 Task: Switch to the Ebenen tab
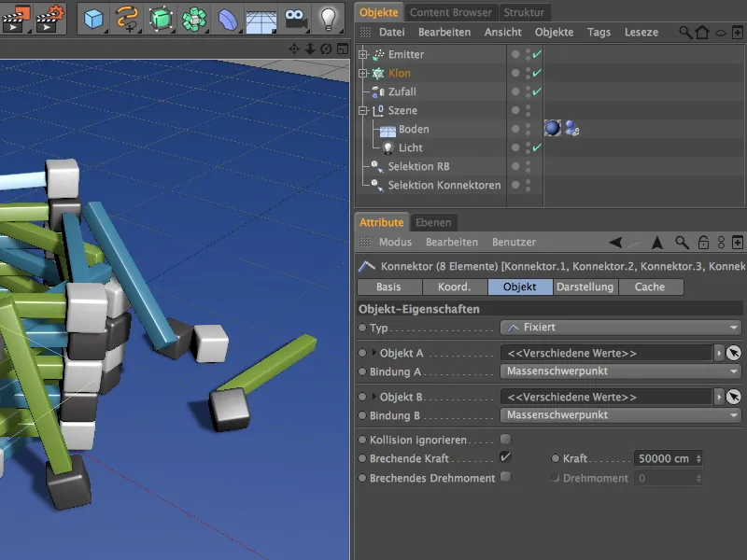click(x=433, y=222)
